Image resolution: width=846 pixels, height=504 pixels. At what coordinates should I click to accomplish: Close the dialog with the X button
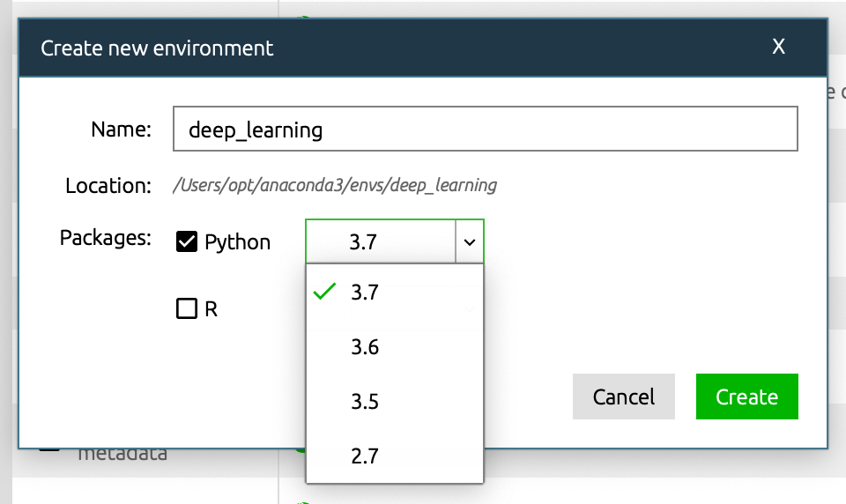click(x=778, y=47)
